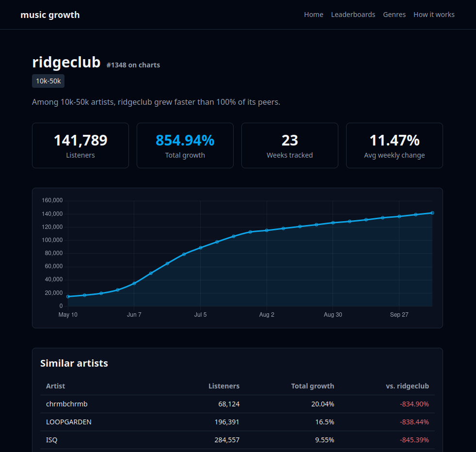Click the -834.90% comparison value
This screenshot has width=476, height=452.
(414, 404)
